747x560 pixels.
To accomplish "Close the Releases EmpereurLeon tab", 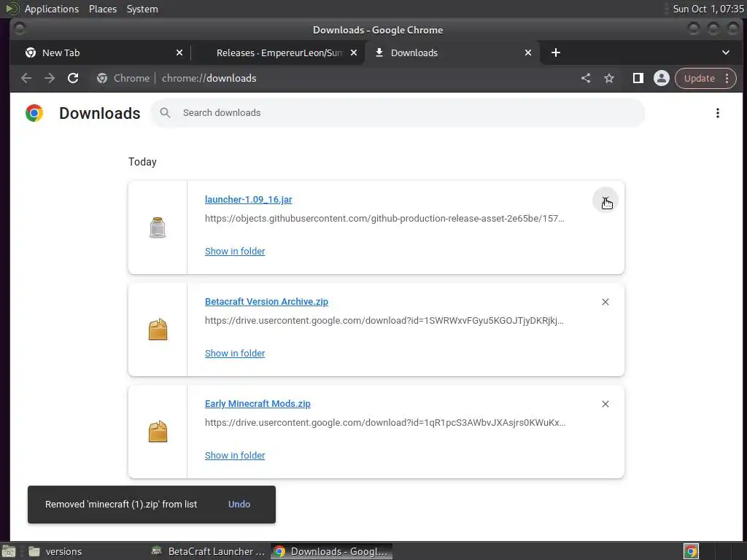I will click(354, 52).
